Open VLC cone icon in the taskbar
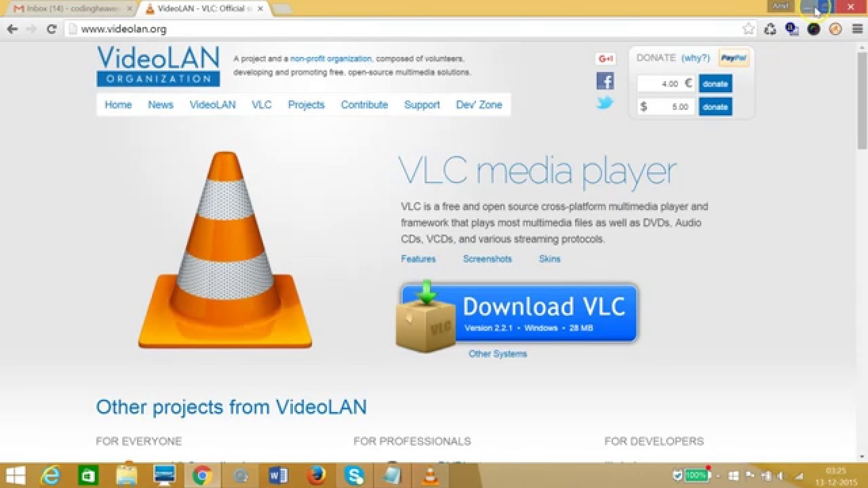The height and width of the screenshot is (488, 868). [x=430, y=476]
